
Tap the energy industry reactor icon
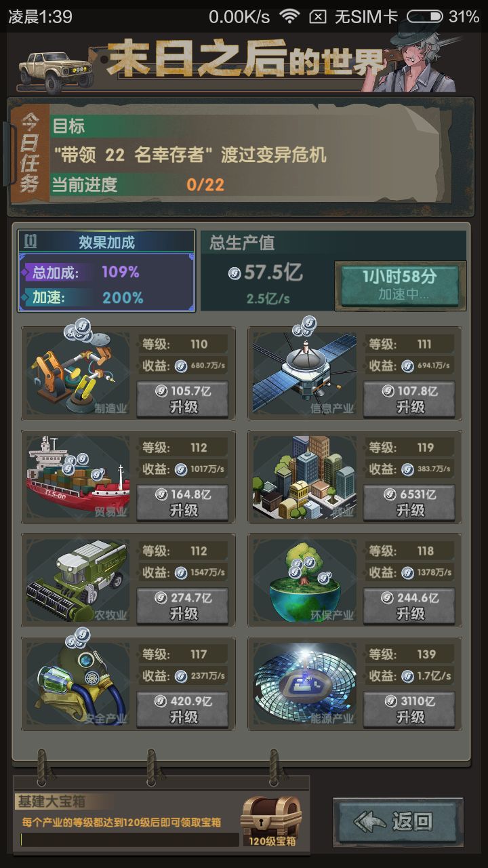[x=304, y=683]
